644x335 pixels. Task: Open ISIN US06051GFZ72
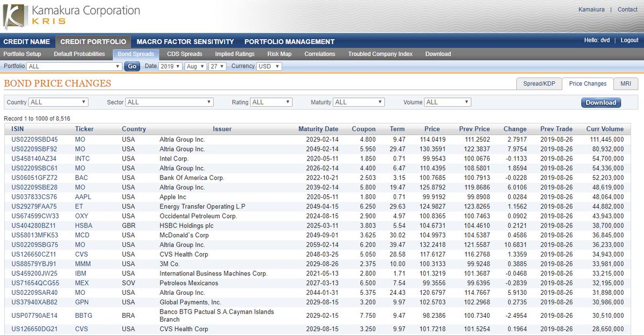click(34, 178)
